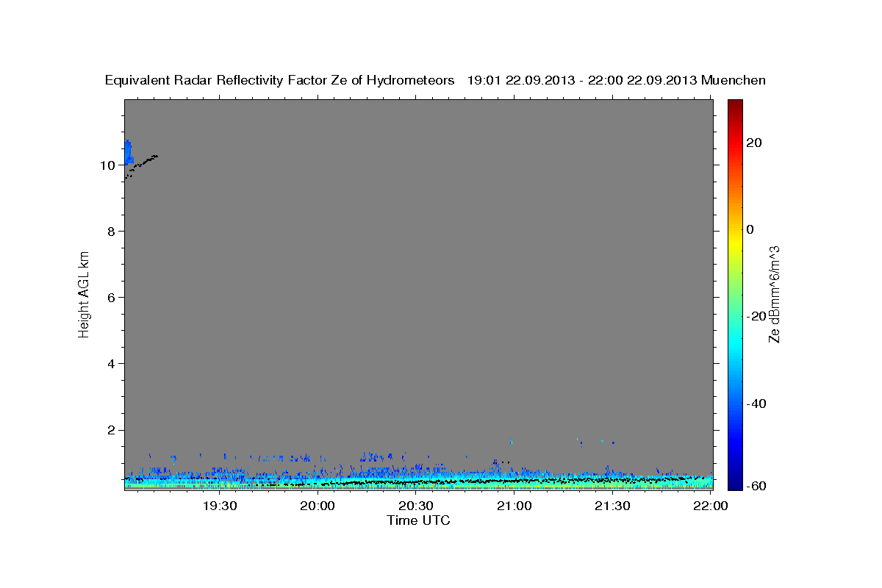Viewport: 882px width, 588px height.
Task: Click the time tick label '21:00'
Action: (x=514, y=506)
